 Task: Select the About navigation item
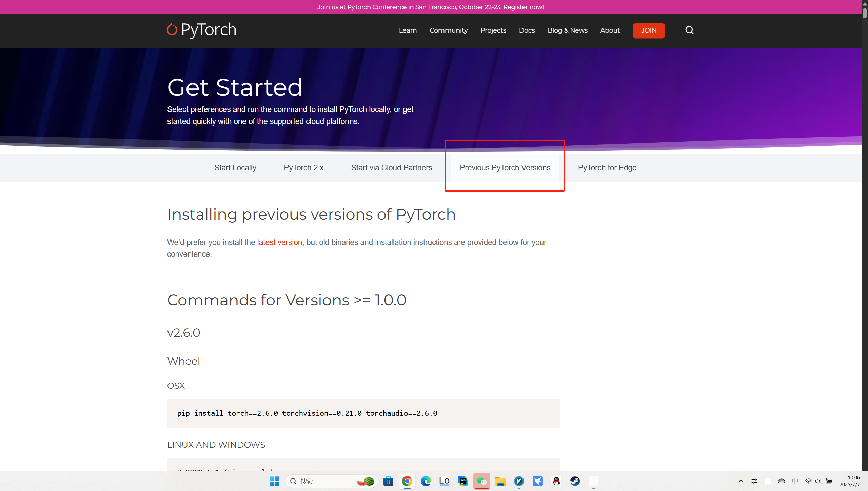coord(610,30)
